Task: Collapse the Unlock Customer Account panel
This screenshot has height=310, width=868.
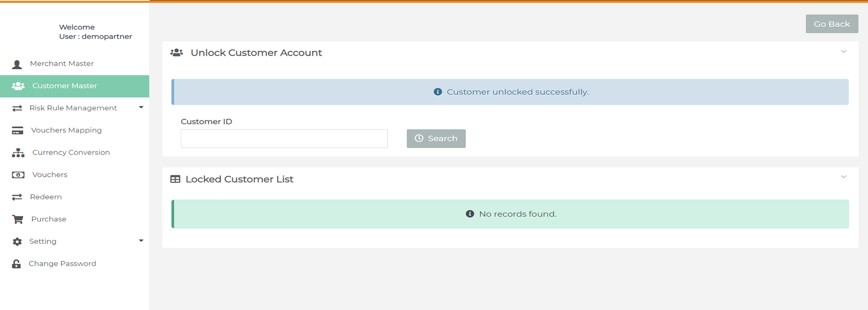Action: pos(843,52)
